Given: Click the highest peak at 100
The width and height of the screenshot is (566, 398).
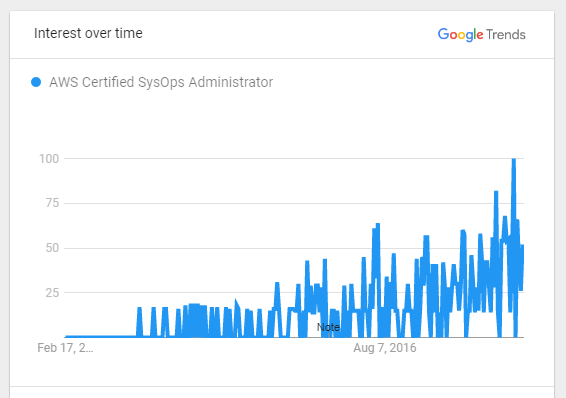Looking at the screenshot, I should click(514, 159).
